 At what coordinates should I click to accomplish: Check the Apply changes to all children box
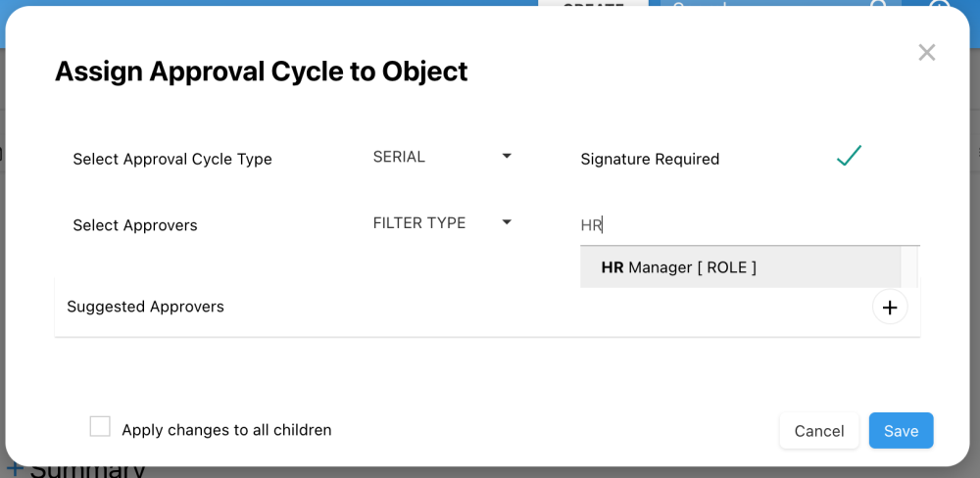click(x=100, y=427)
